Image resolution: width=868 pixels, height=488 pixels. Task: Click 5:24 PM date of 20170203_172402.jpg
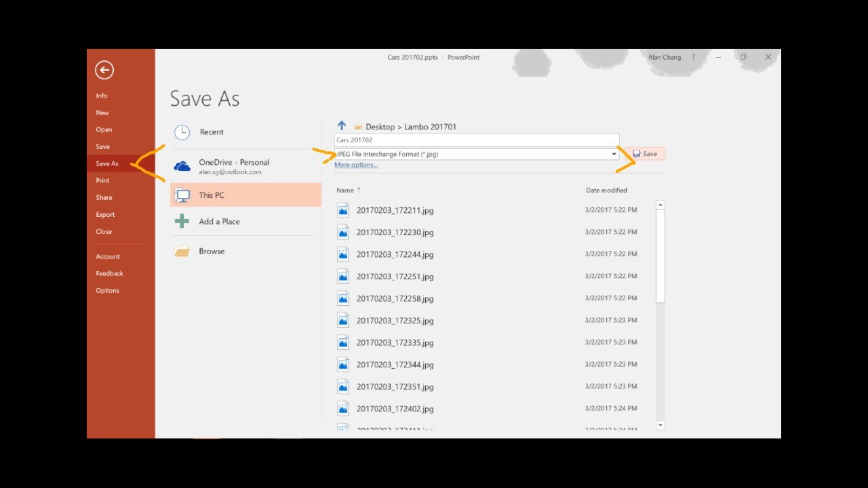pos(611,408)
